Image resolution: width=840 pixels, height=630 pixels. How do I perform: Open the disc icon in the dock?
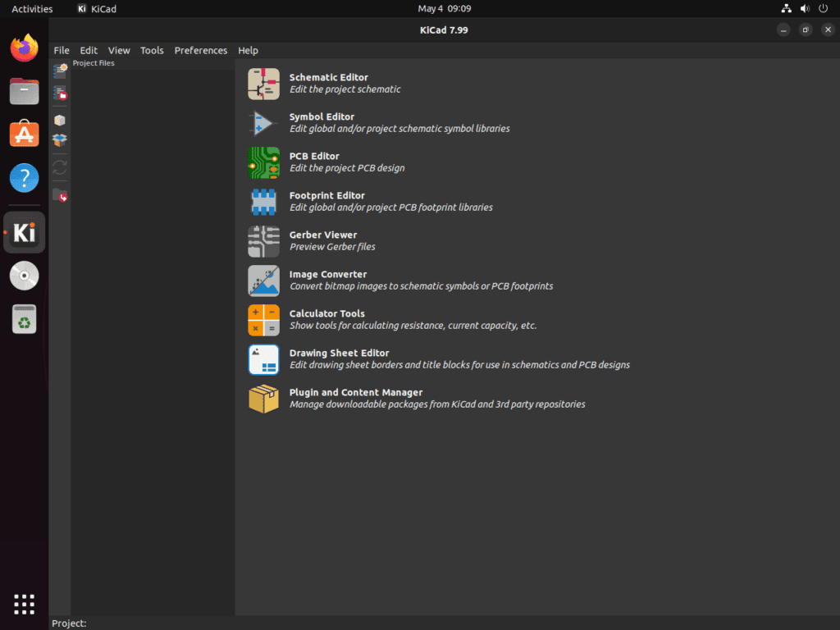tap(24, 276)
